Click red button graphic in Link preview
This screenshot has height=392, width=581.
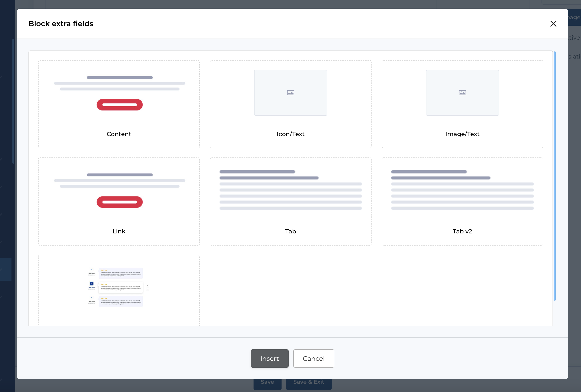(x=119, y=202)
